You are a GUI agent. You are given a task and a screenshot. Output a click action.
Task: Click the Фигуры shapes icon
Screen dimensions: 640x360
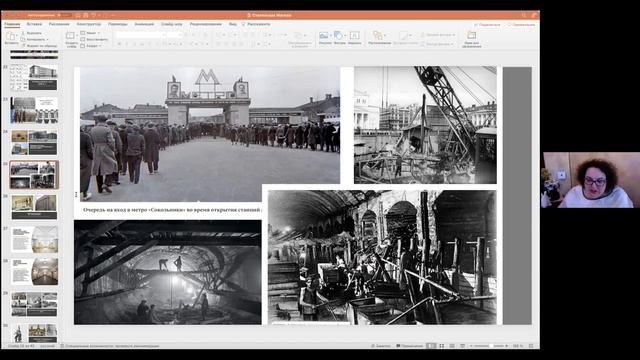click(x=338, y=36)
